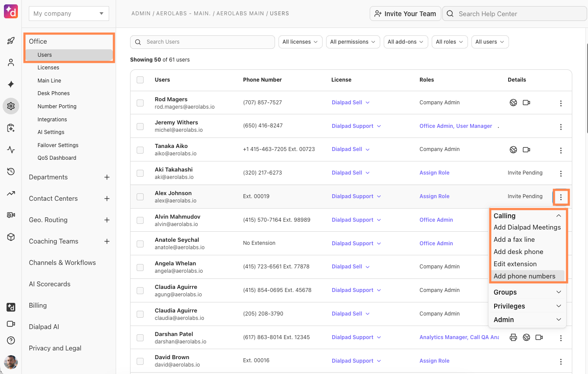Check the box for Jeremy Withers
588x374 pixels.
(140, 127)
